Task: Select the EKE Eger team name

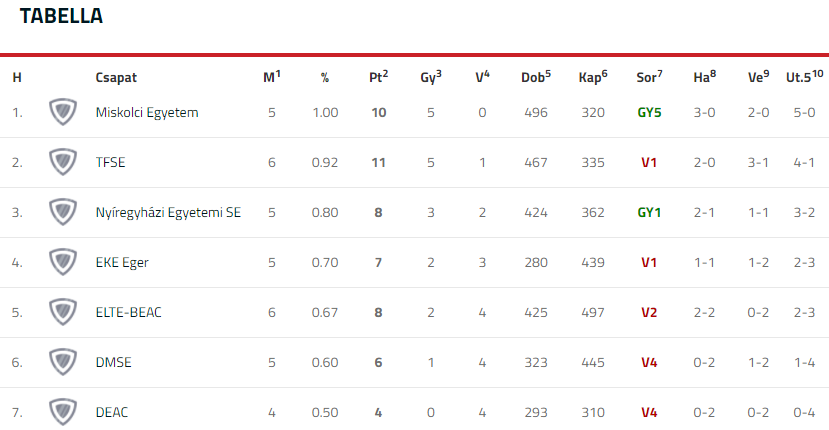Action: [x=122, y=263]
